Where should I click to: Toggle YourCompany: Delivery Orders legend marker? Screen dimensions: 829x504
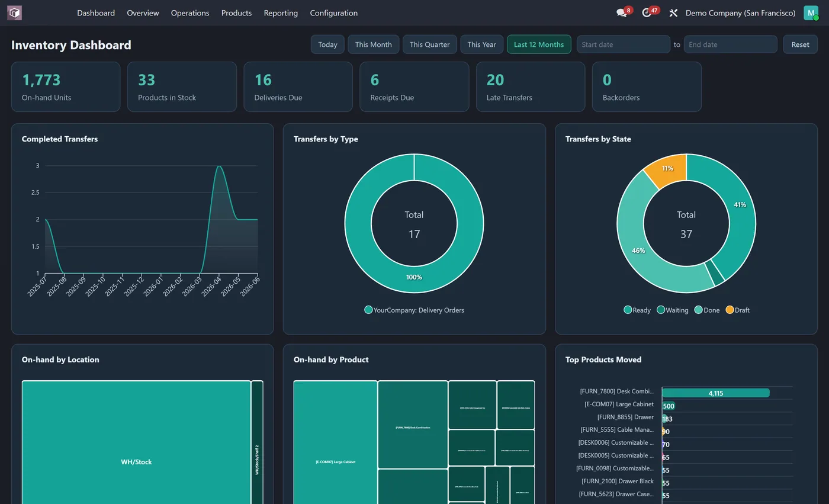[x=368, y=310]
